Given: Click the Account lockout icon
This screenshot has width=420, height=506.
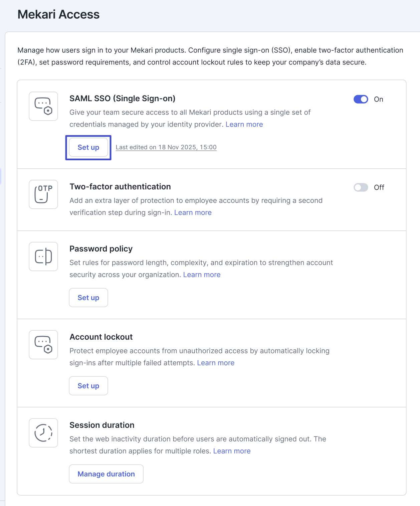Looking at the screenshot, I should tap(43, 345).
